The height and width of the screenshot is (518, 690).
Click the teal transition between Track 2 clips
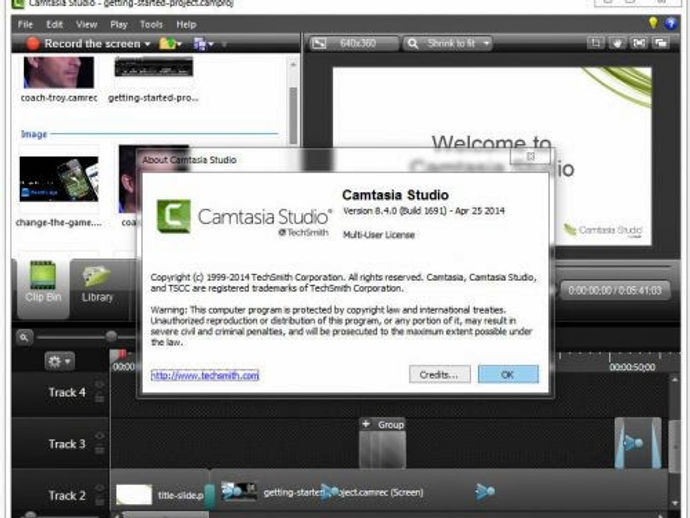click(210, 495)
